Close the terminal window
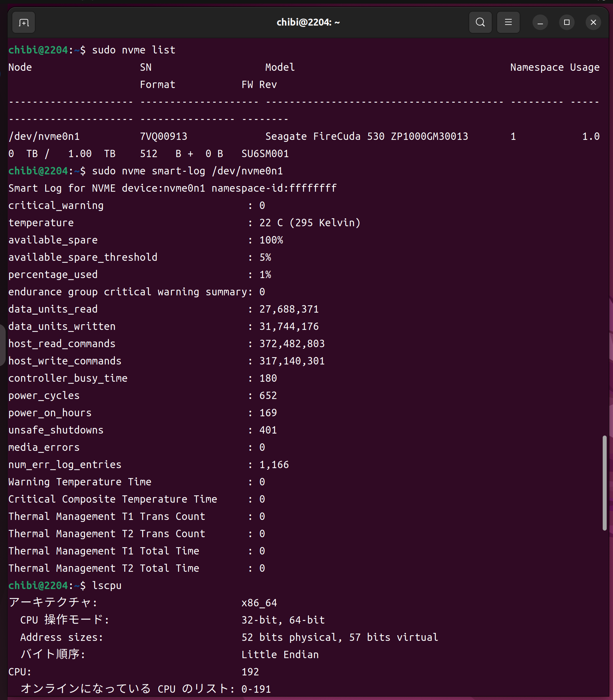The width and height of the screenshot is (613, 700). pyautogui.click(x=593, y=23)
